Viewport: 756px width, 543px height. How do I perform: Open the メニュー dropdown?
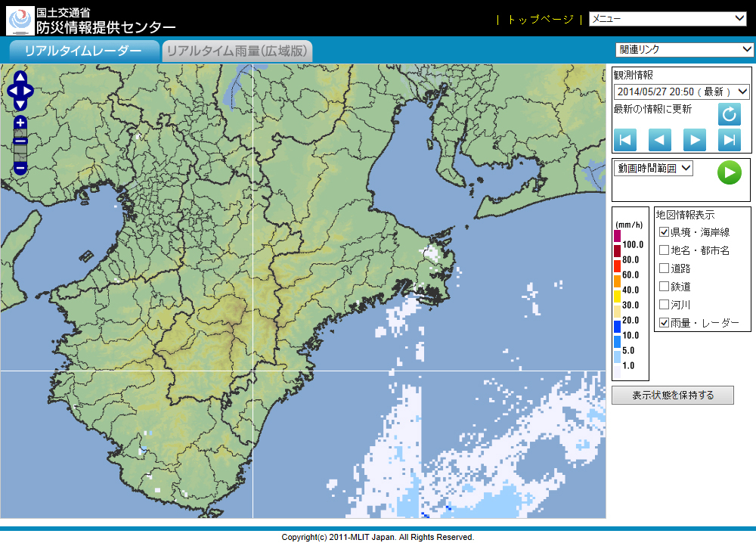(668, 19)
